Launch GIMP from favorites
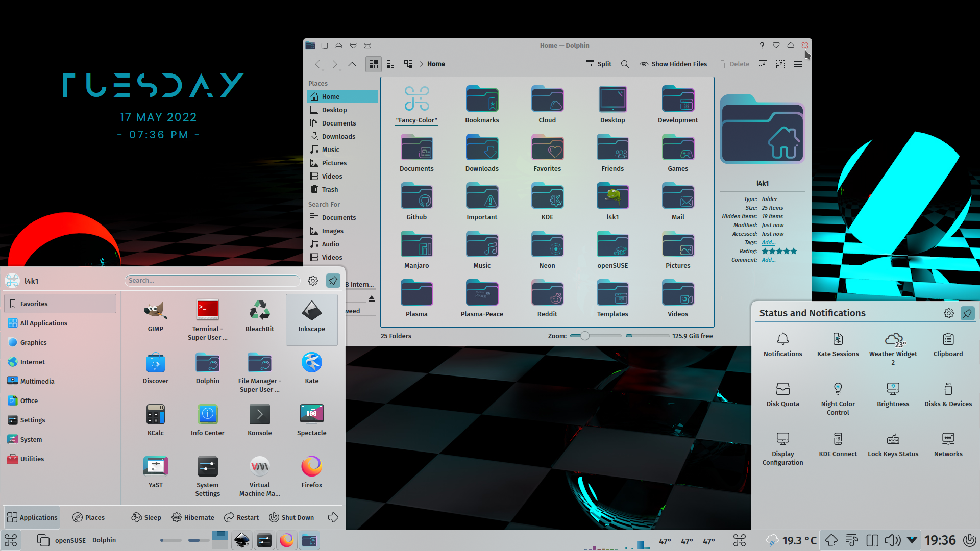 (x=156, y=316)
